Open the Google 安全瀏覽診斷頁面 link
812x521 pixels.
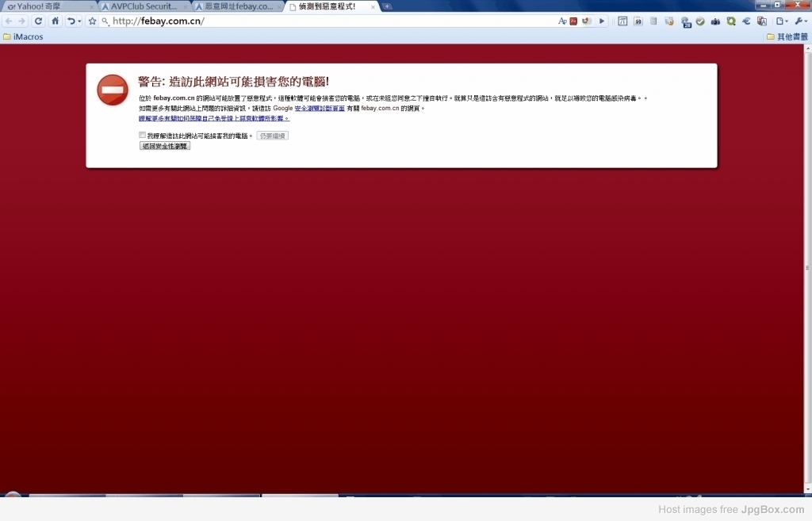pyautogui.click(x=320, y=108)
